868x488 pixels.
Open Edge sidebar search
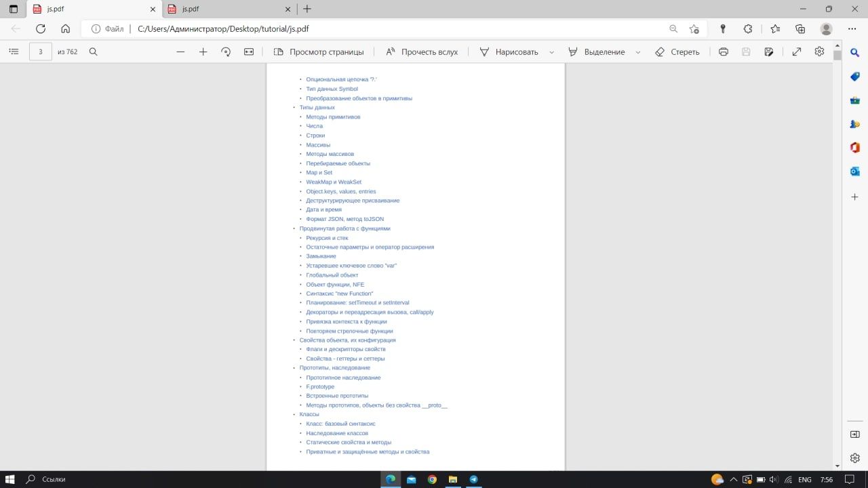tap(855, 54)
